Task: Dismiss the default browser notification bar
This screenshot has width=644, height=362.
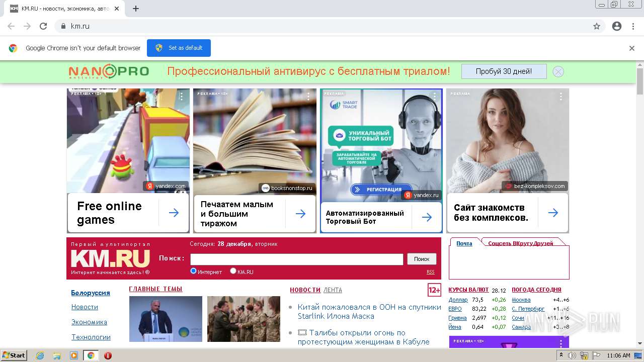Action: click(x=632, y=48)
